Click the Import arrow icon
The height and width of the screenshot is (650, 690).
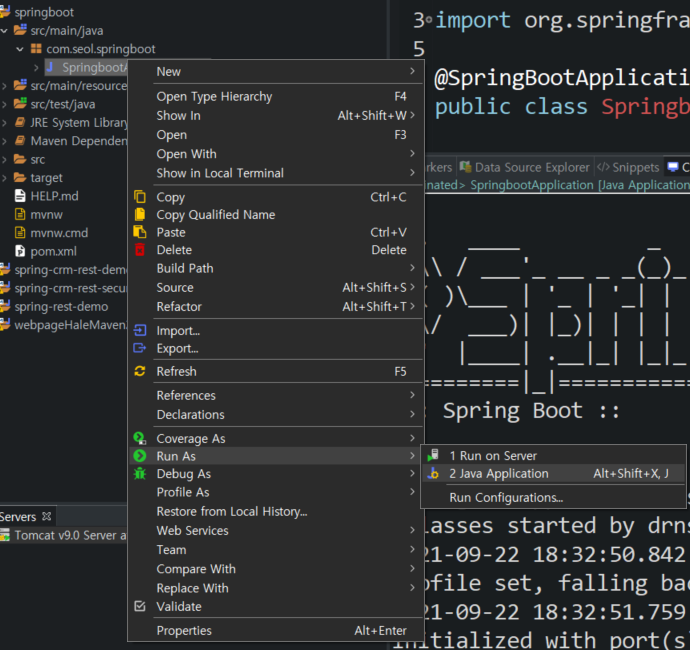click(x=139, y=330)
